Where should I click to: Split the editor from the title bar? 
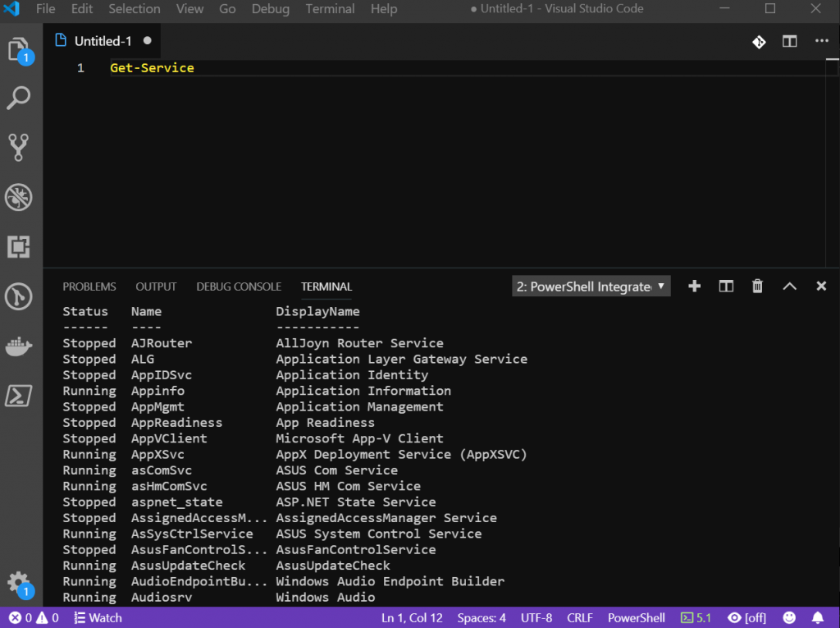[x=788, y=41]
